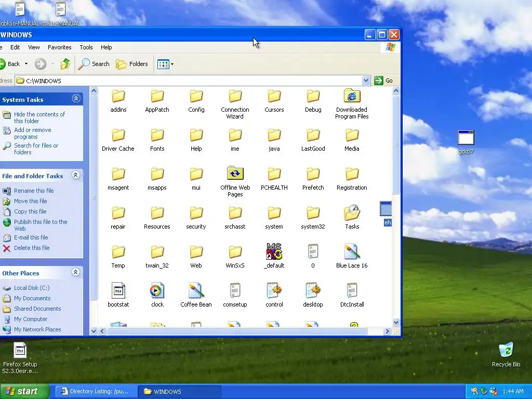The image size is (532, 399).
Task: Open Local Disk (C:) link
Action: click(x=32, y=288)
